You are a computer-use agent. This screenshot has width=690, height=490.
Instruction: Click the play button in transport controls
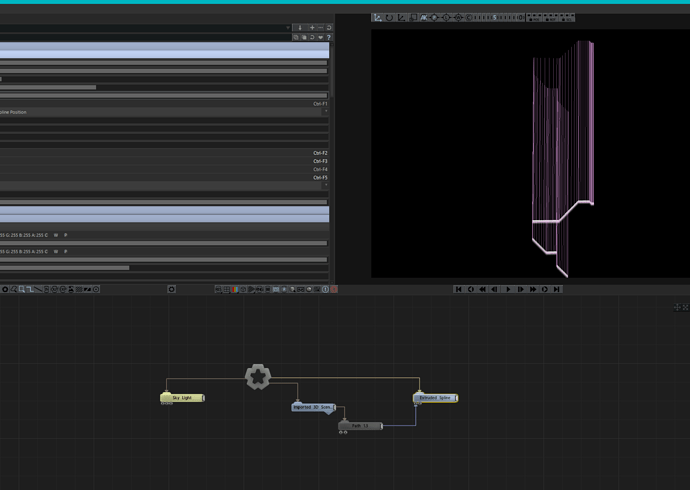click(508, 289)
